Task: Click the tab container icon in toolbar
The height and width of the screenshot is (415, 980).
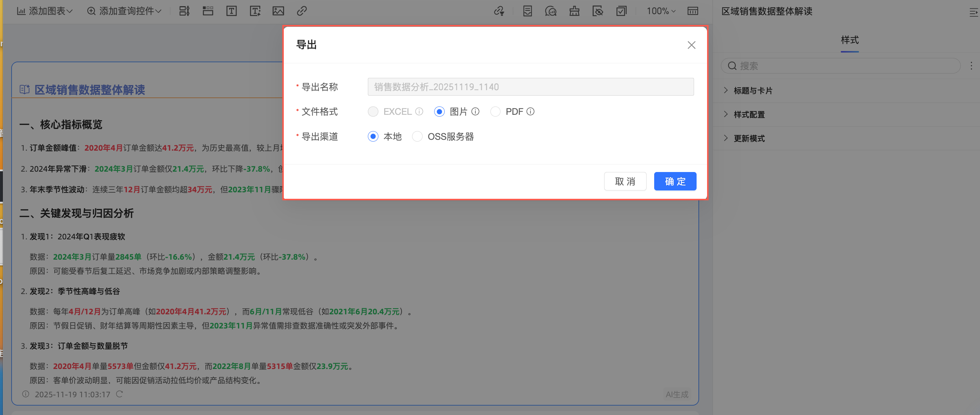Action: coord(208,11)
